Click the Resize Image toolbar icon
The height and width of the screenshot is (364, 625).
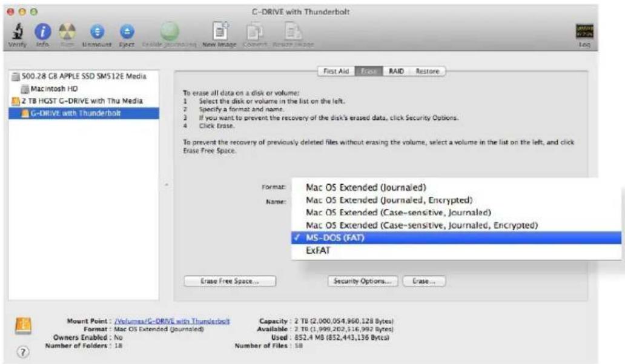(x=293, y=31)
